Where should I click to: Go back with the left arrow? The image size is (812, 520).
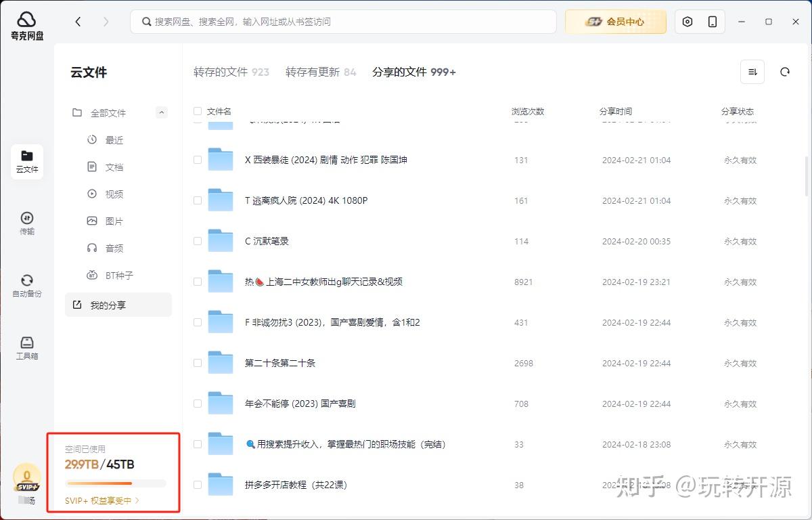click(78, 22)
